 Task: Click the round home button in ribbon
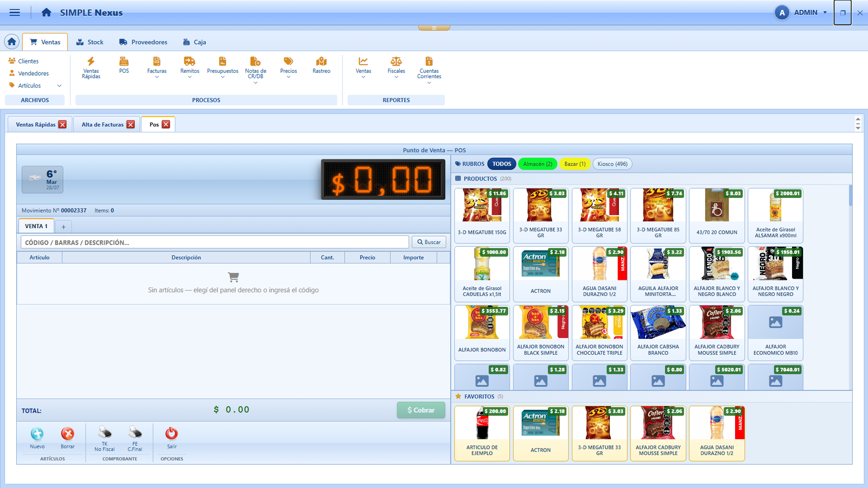pos(12,42)
